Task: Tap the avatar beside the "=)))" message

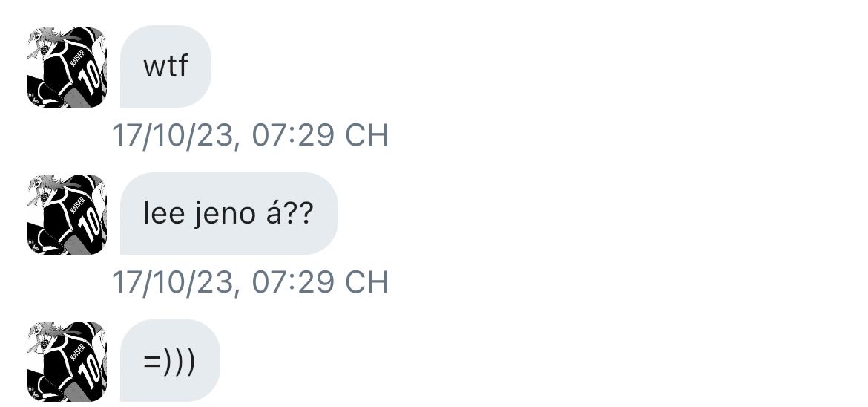Action: click(x=67, y=362)
